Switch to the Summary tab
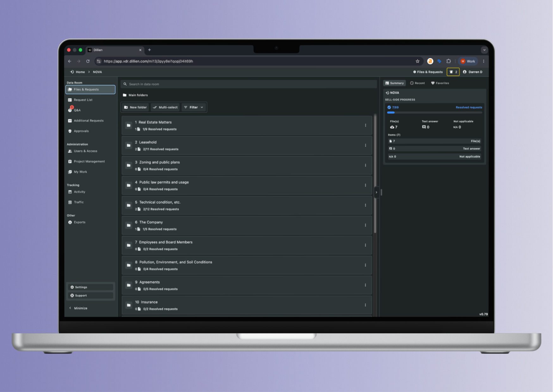The width and height of the screenshot is (553, 392). 395,83
